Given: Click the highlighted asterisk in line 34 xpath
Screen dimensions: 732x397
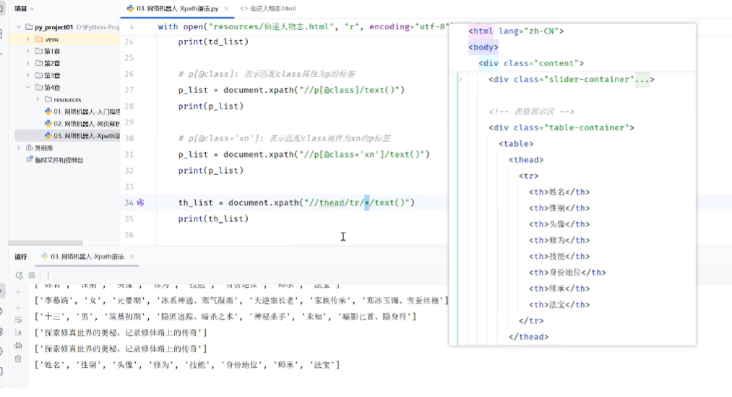Looking at the screenshot, I should [367, 203].
